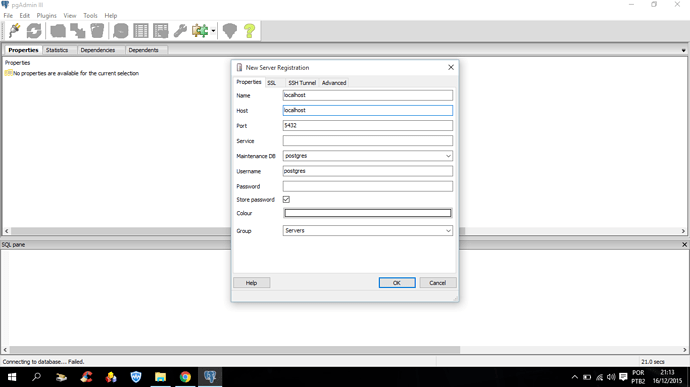Open the SQL query tool icon
Image resolution: width=690 pixels, height=387 pixels.
tap(120, 31)
